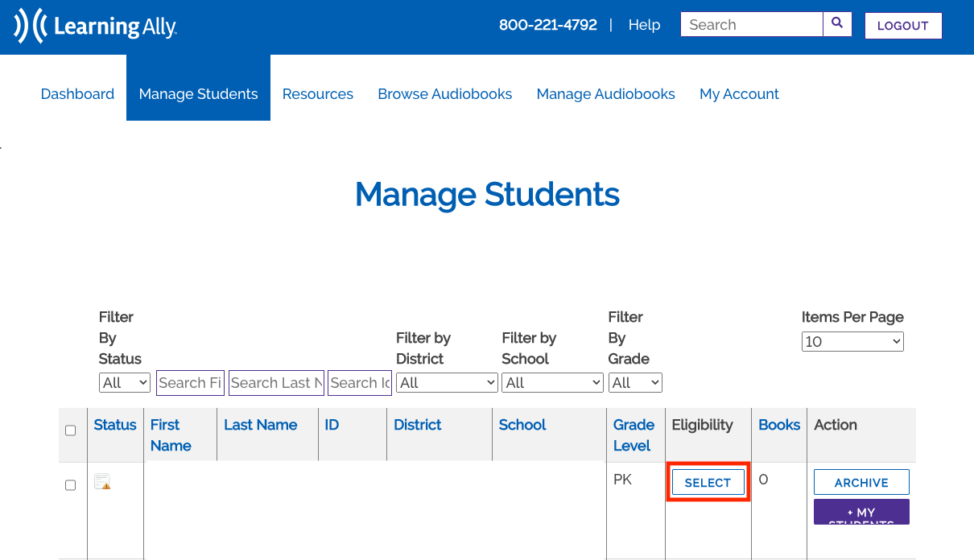Archive the student with ARCHIVE button
974x560 pixels.
[861, 483]
